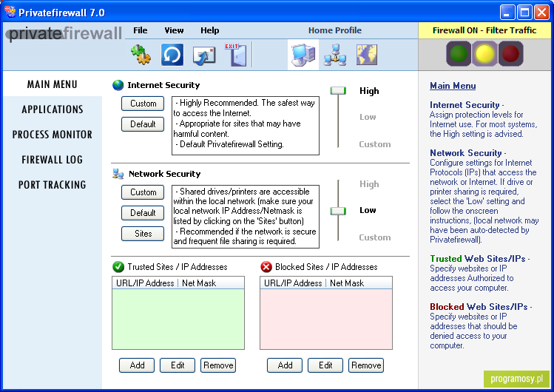Go to APPLICATIONS section
This screenshot has width=554, height=392.
tap(53, 109)
